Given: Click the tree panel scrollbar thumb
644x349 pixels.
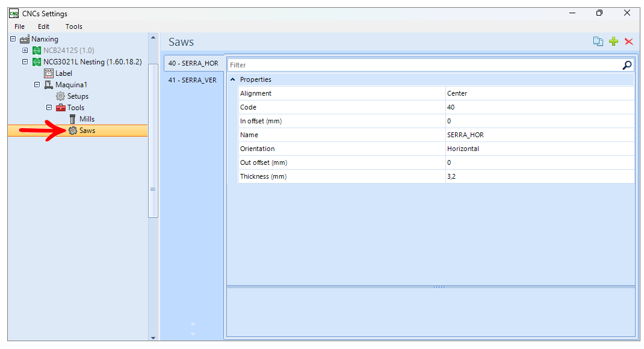Looking at the screenshot, I should pyautogui.click(x=153, y=141).
